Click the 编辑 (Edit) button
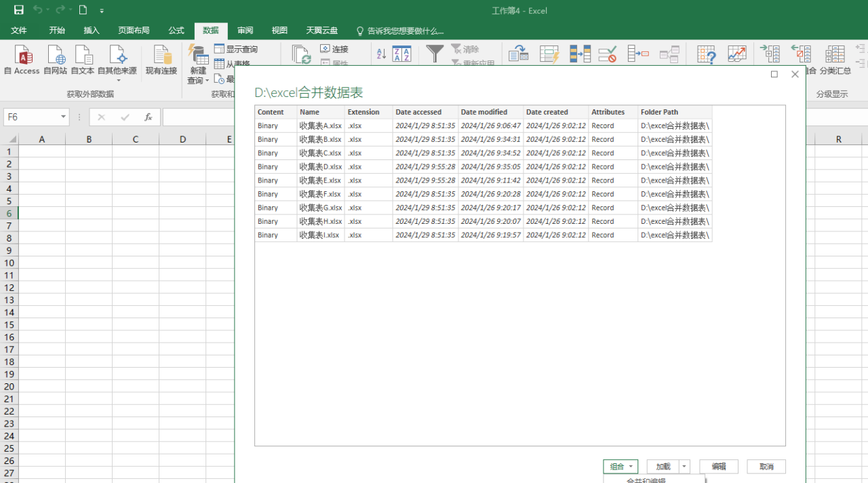 point(719,467)
